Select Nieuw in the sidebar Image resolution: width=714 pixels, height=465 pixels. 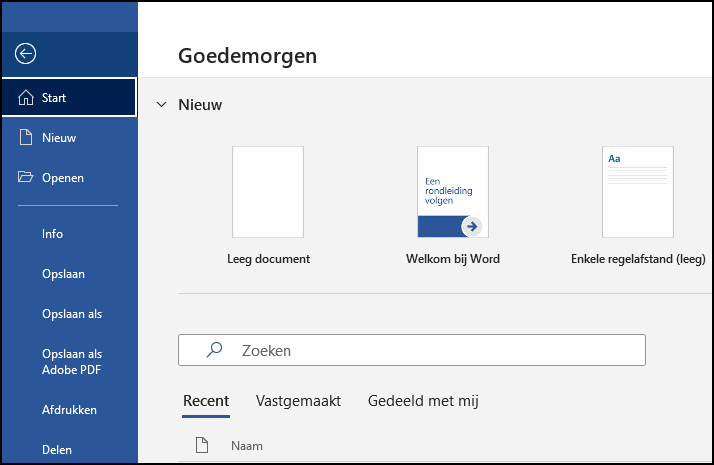pyautogui.click(x=69, y=138)
